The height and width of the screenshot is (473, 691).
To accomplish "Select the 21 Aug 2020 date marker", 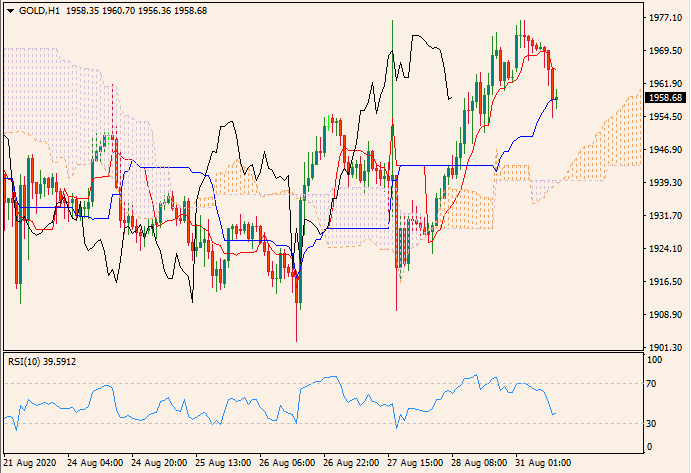I will pyautogui.click(x=31, y=464).
